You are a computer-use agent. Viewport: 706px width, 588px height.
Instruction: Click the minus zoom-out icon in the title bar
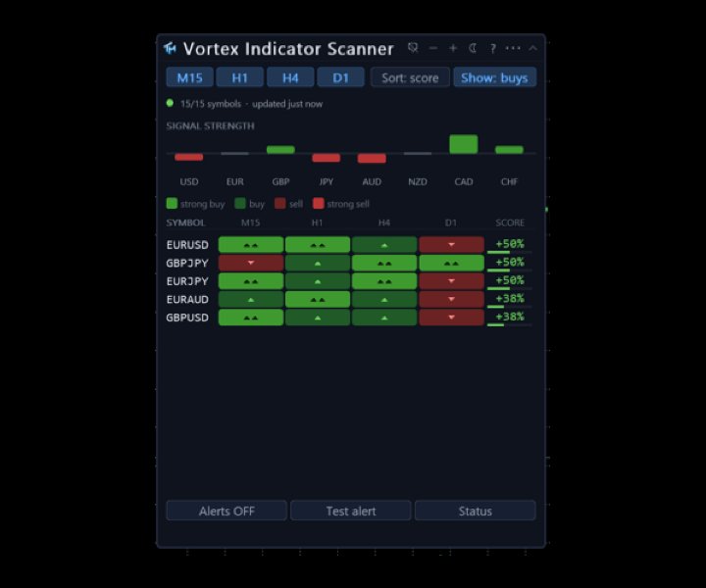(433, 48)
